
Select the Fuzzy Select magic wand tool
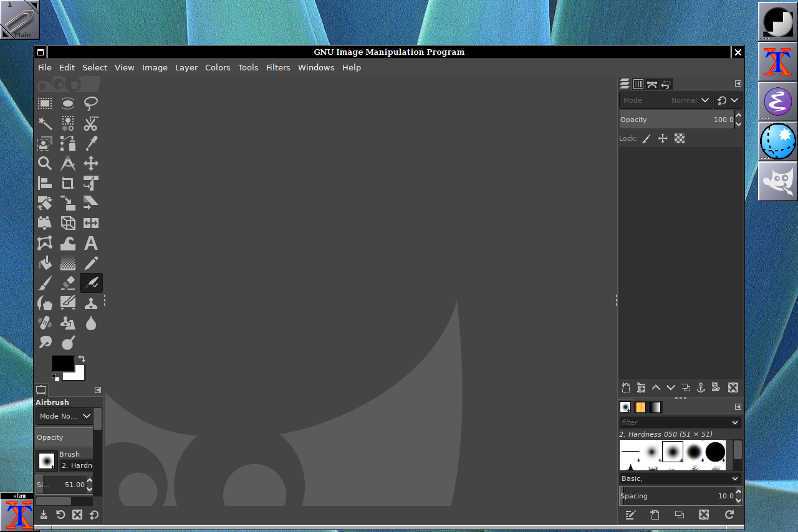pos(45,123)
